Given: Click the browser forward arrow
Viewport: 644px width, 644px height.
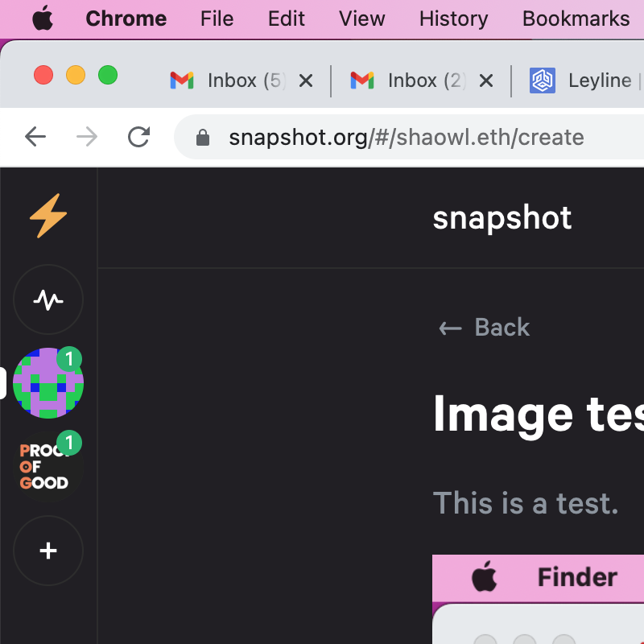Looking at the screenshot, I should tap(87, 137).
